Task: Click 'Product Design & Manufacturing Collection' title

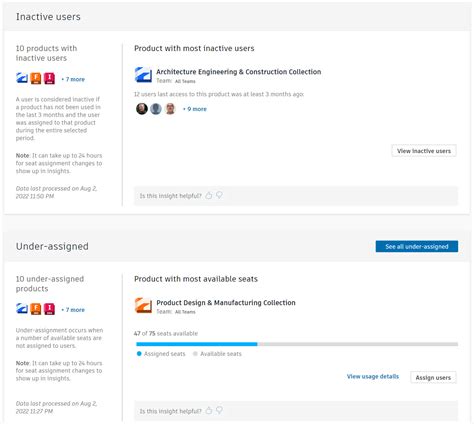Action: pyautogui.click(x=226, y=303)
